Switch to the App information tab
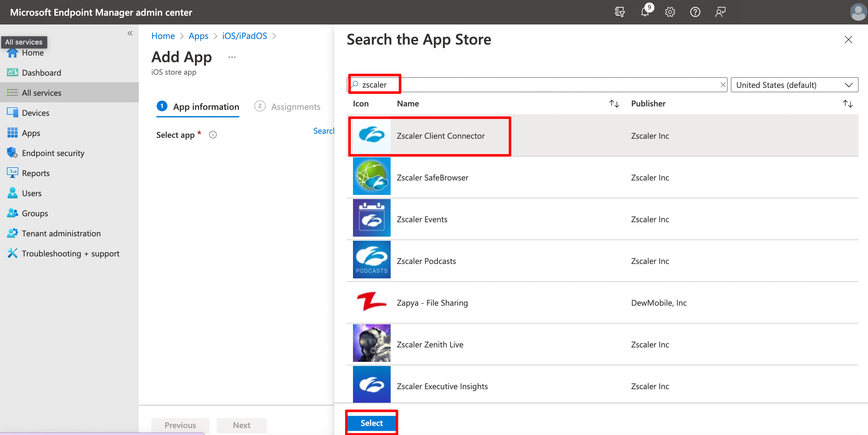Screen dimensions: 868x435 click(x=206, y=106)
